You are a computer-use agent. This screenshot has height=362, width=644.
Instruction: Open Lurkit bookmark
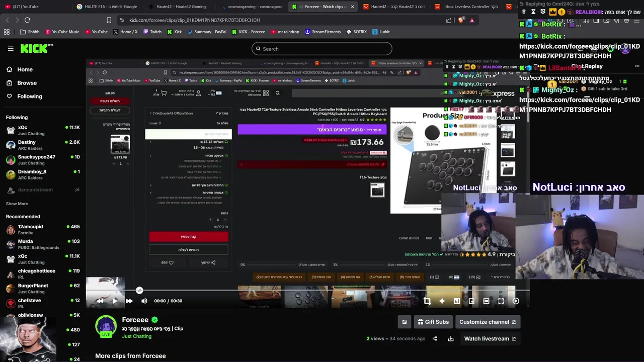(x=381, y=32)
